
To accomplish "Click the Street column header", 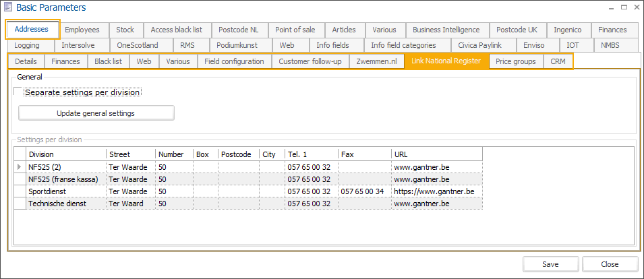I will click(131, 154).
